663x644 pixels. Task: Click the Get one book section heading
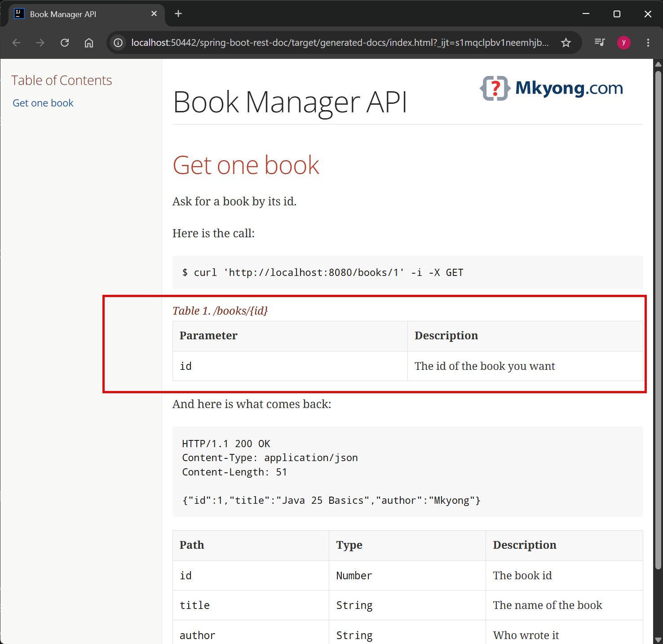tap(246, 165)
